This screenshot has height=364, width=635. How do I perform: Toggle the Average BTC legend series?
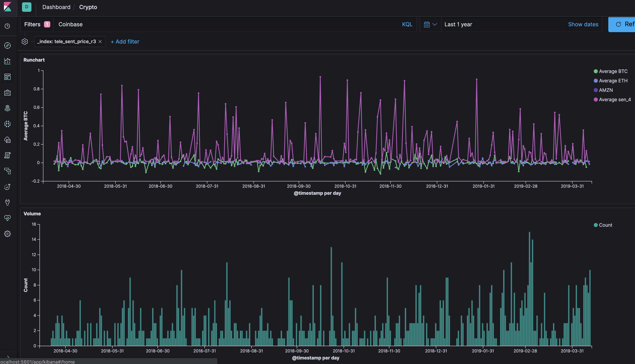(613, 71)
